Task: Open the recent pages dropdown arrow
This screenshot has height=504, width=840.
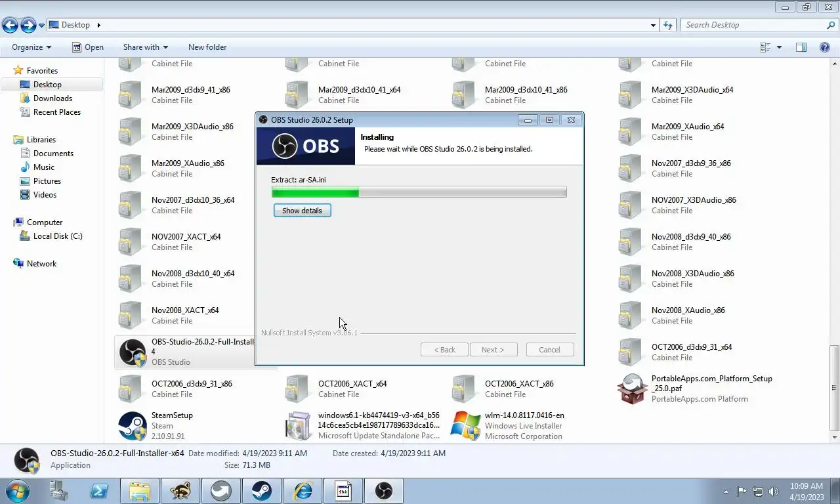Action: tap(41, 26)
